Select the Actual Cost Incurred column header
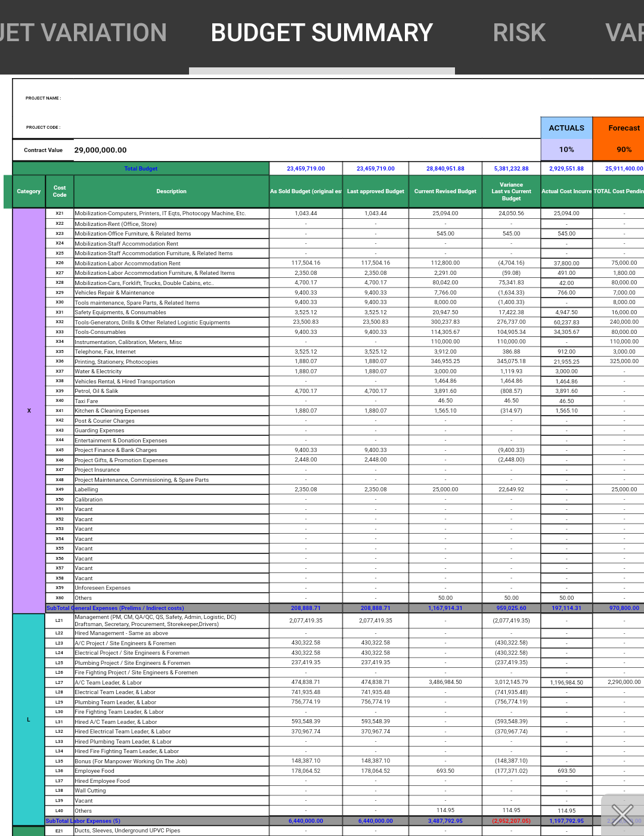The image size is (644, 836). (x=566, y=191)
